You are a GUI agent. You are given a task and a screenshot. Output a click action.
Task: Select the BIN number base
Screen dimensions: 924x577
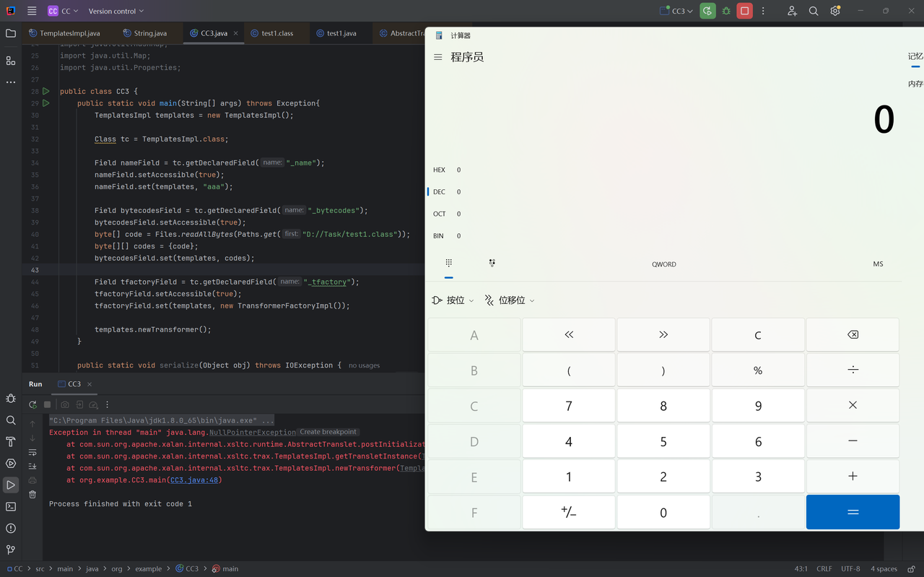[438, 236]
